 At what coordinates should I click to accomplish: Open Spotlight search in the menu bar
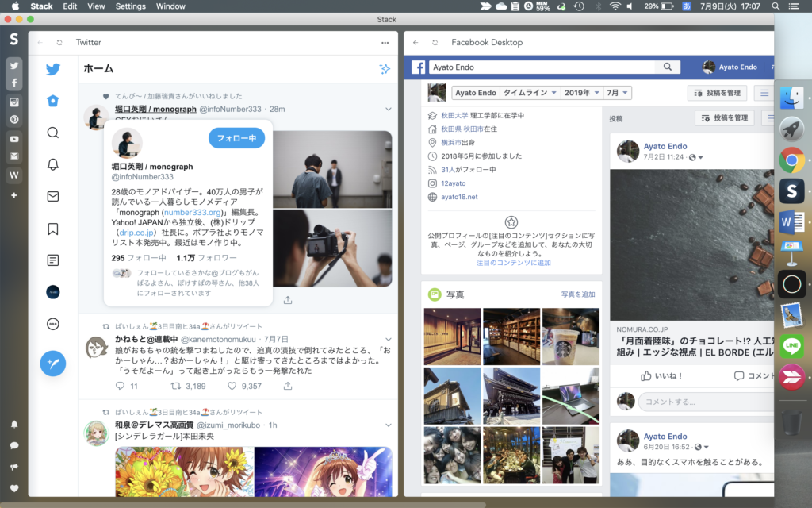coord(776,6)
